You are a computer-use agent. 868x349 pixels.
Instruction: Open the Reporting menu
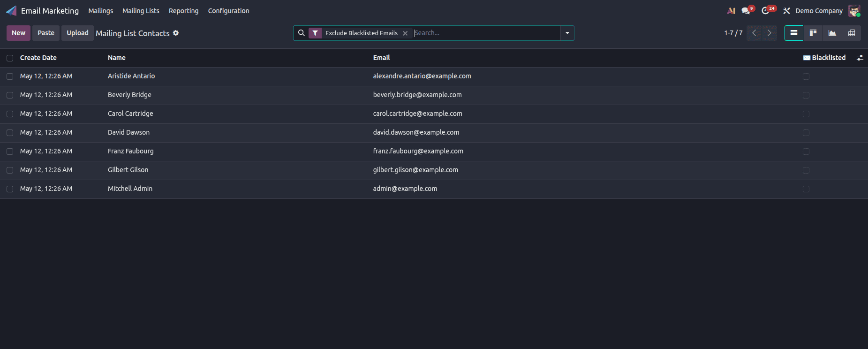point(183,11)
